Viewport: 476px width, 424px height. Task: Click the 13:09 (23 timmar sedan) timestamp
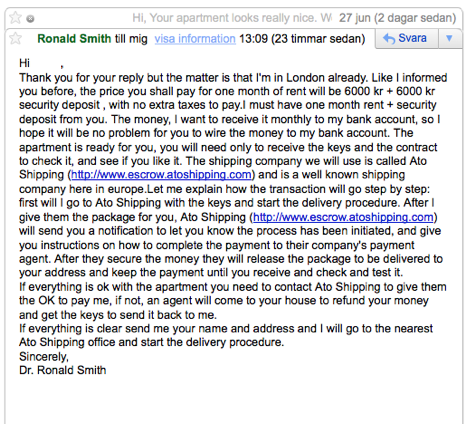point(302,39)
